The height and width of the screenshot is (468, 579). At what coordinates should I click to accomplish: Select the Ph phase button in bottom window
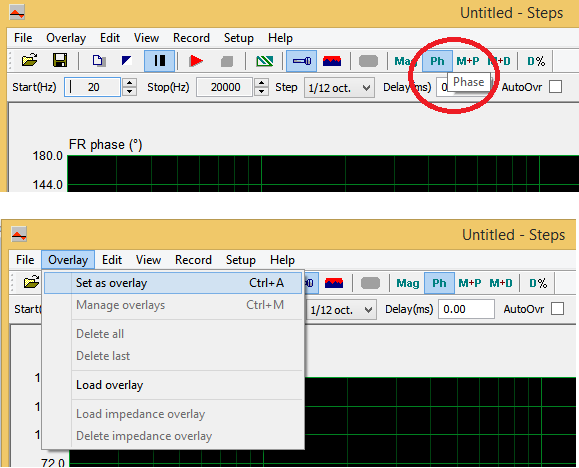439,283
